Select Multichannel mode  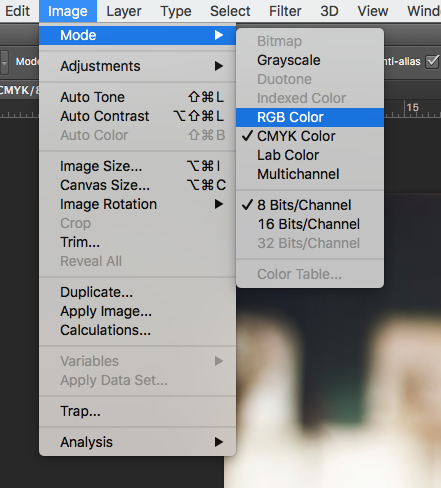point(310,174)
